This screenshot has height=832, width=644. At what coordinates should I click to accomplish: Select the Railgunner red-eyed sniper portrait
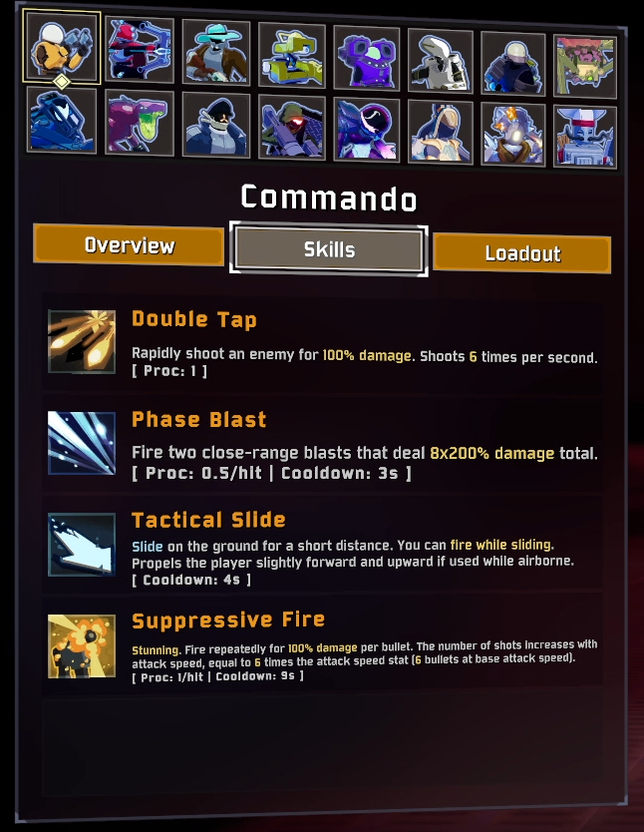[291, 128]
